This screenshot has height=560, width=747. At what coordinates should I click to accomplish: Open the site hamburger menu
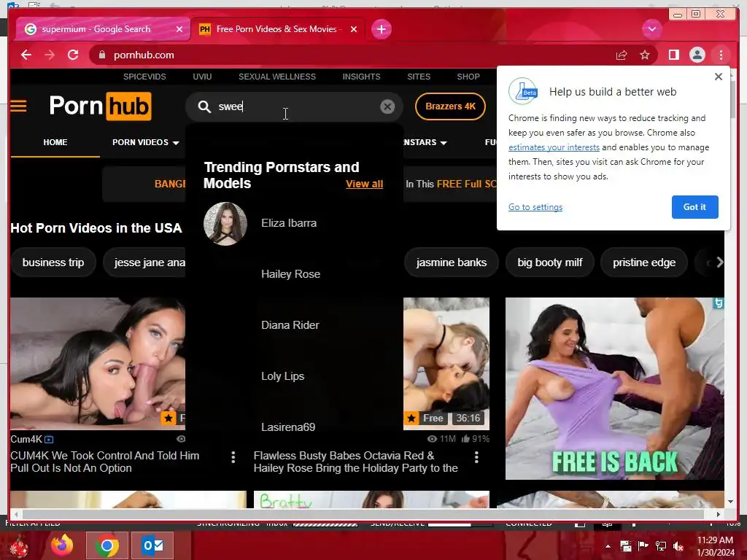coord(18,106)
